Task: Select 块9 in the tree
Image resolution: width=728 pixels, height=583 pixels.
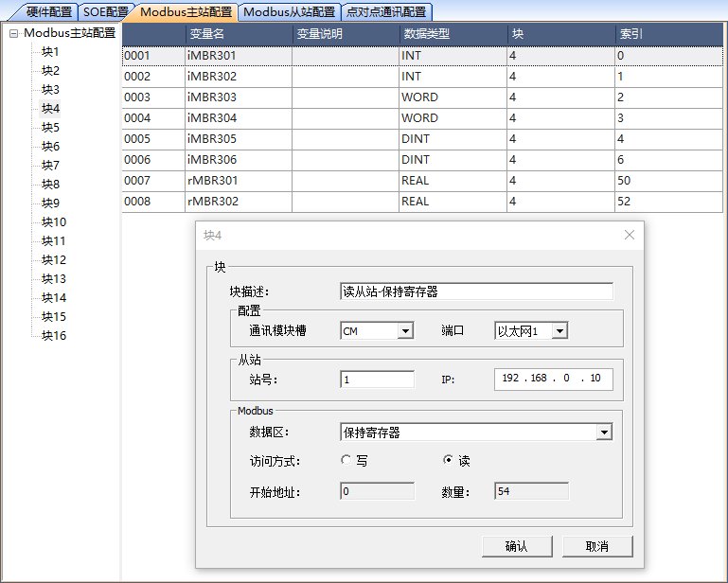Action: pos(50,203)
